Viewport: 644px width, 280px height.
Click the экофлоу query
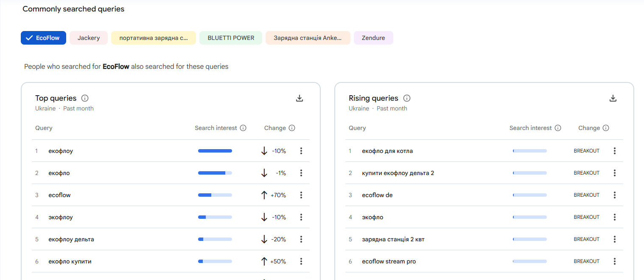coord(61,217)
